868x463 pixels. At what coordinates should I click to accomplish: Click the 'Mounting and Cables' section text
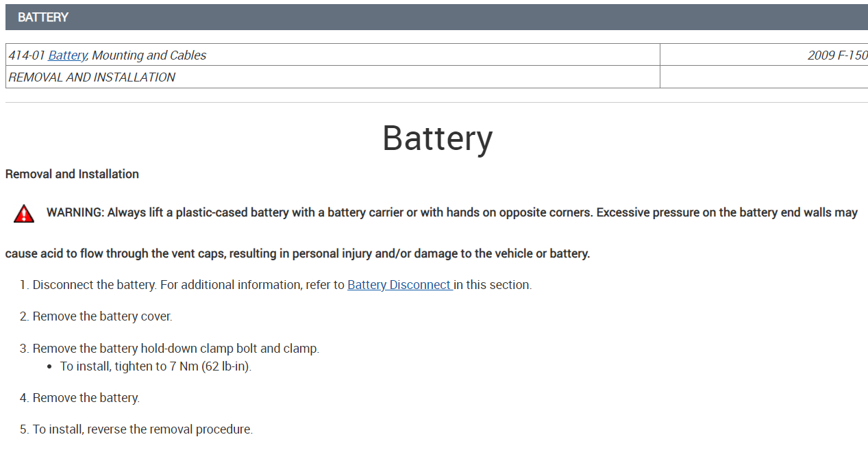coord(149,55)
